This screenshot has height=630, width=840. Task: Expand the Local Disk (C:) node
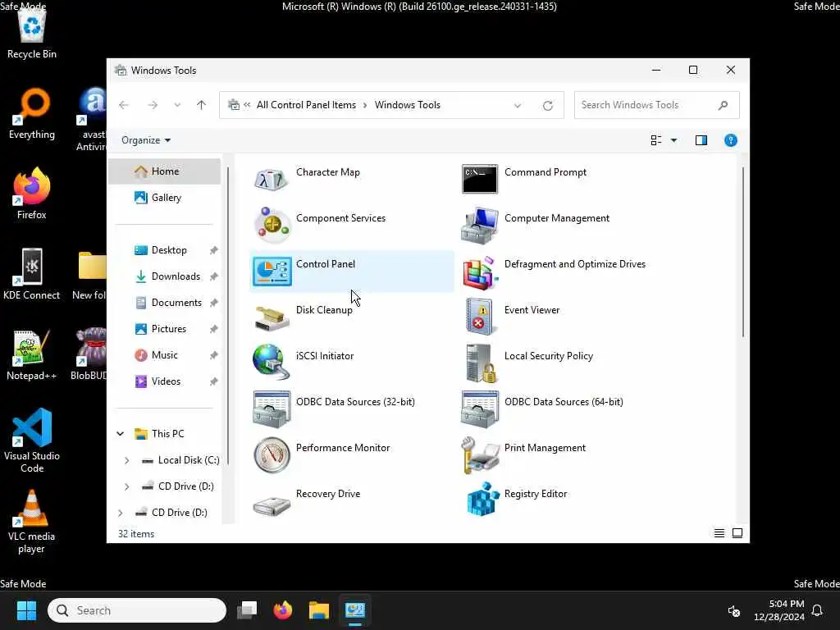[127, 460]
